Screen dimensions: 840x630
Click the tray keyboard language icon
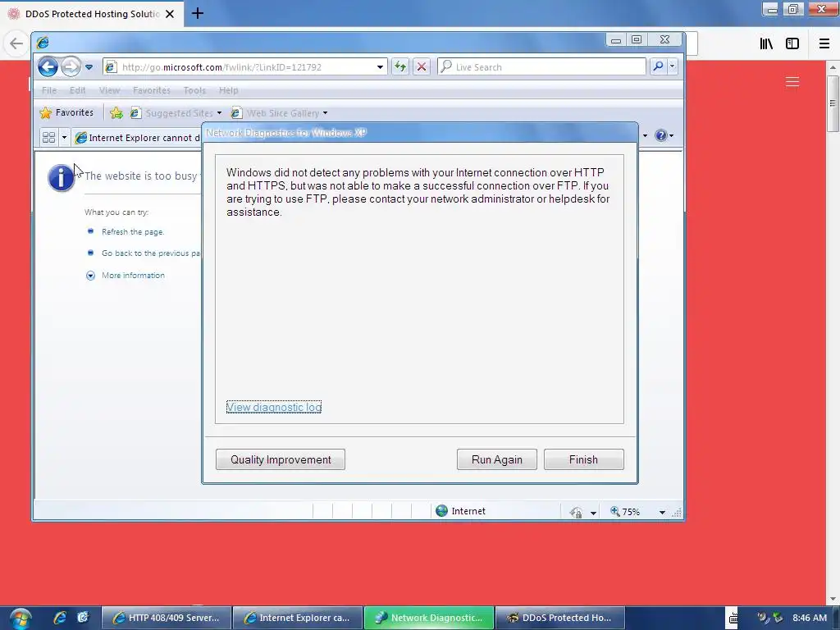(733, 619)
